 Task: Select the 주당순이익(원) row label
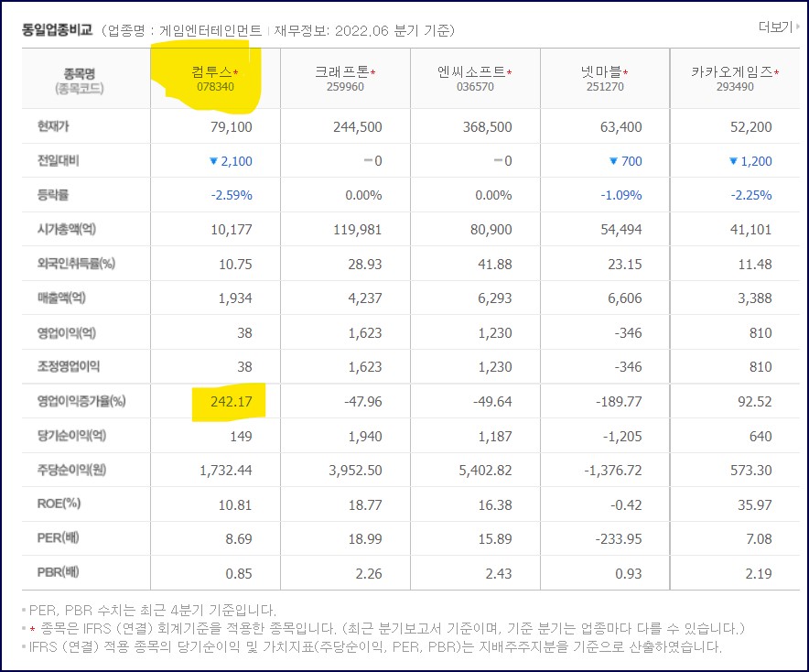[x=71, y=470]
